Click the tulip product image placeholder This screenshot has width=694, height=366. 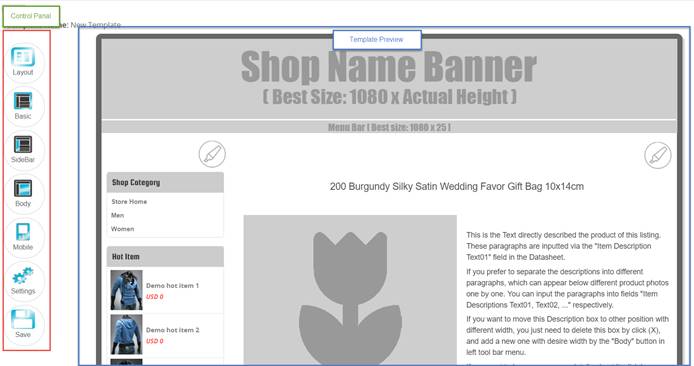350,290
